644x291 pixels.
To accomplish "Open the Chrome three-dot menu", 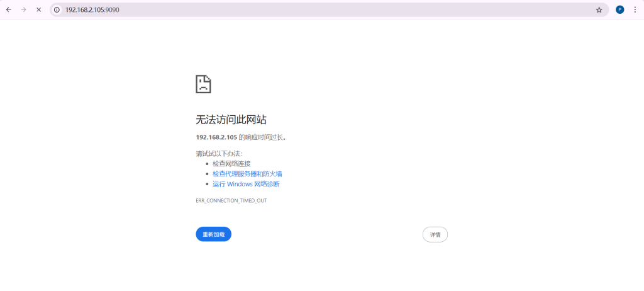I will pos(635,10).
